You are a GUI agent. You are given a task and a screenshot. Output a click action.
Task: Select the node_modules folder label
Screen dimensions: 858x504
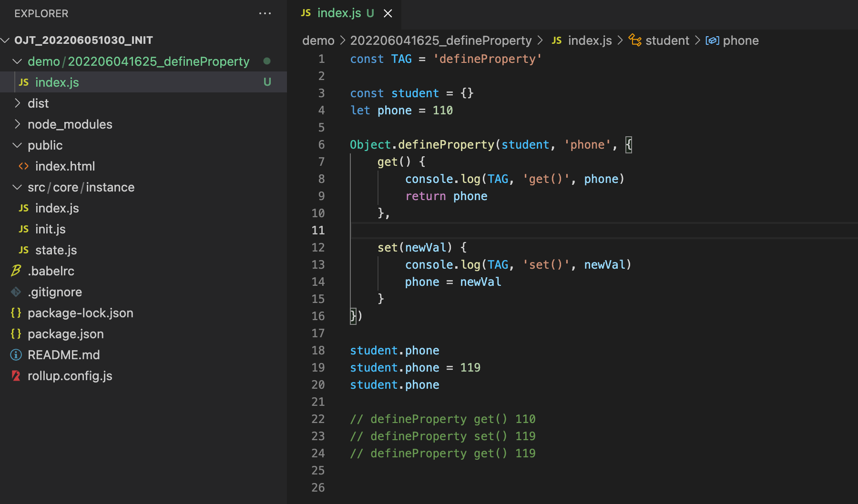pos(70,124)
